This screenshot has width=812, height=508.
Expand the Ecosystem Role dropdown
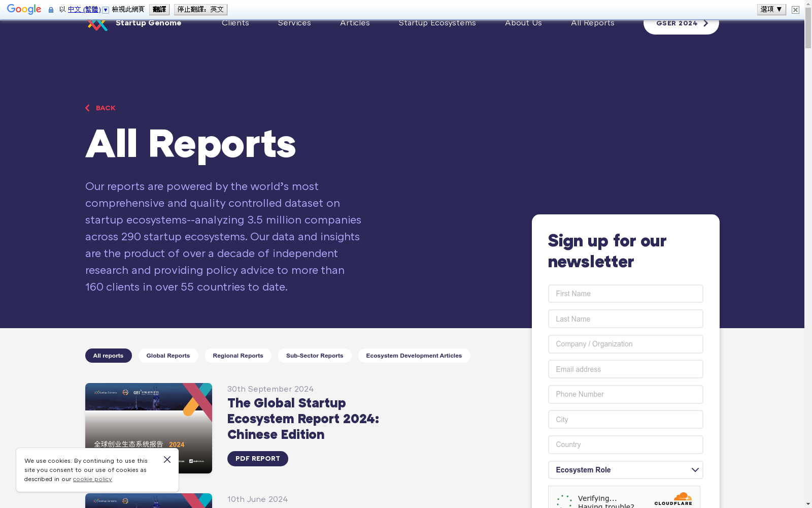point(625,470)
